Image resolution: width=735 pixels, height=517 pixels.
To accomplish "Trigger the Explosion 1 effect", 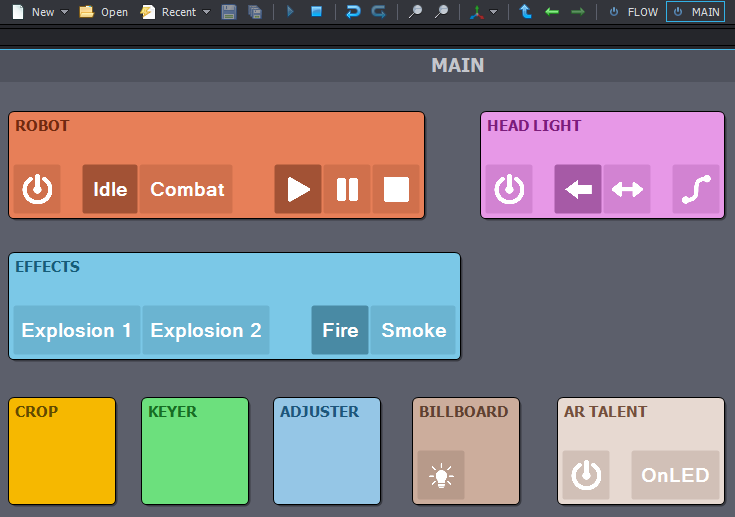I will (x=77, y=330).
